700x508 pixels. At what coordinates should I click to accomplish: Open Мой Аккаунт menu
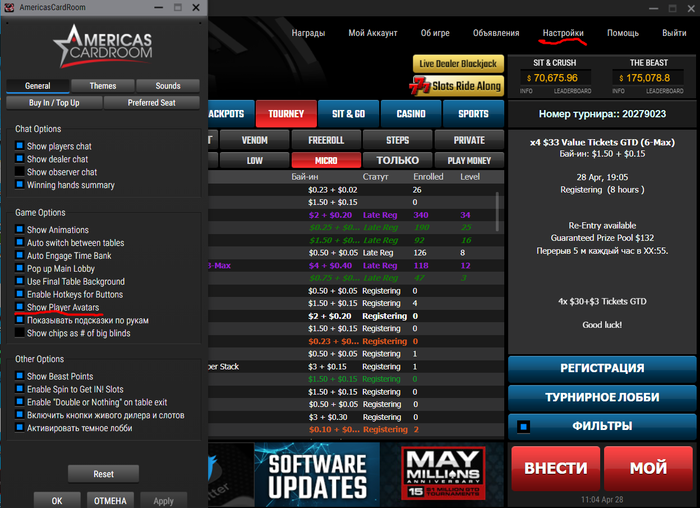[x=373, y=33]
